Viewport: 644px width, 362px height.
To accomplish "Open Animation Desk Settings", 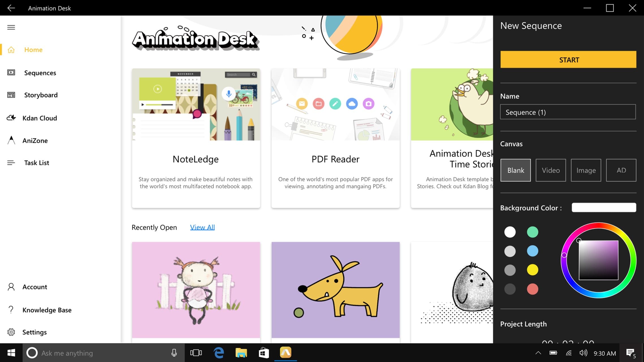I will pyautogui.click(x=34, y=332).
